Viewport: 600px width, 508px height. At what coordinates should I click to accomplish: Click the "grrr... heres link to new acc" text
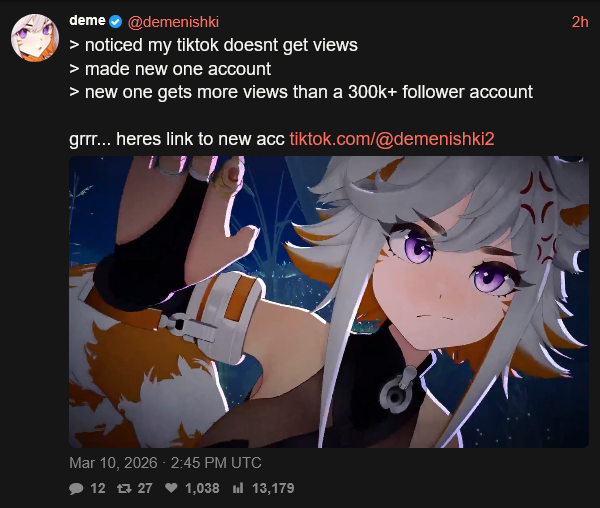click(x=177, y=139)
